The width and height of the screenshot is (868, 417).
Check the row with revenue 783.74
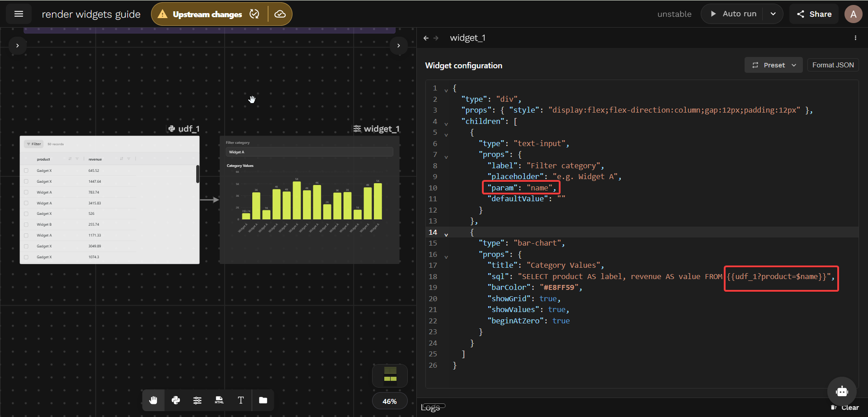(x=26, y=192)
